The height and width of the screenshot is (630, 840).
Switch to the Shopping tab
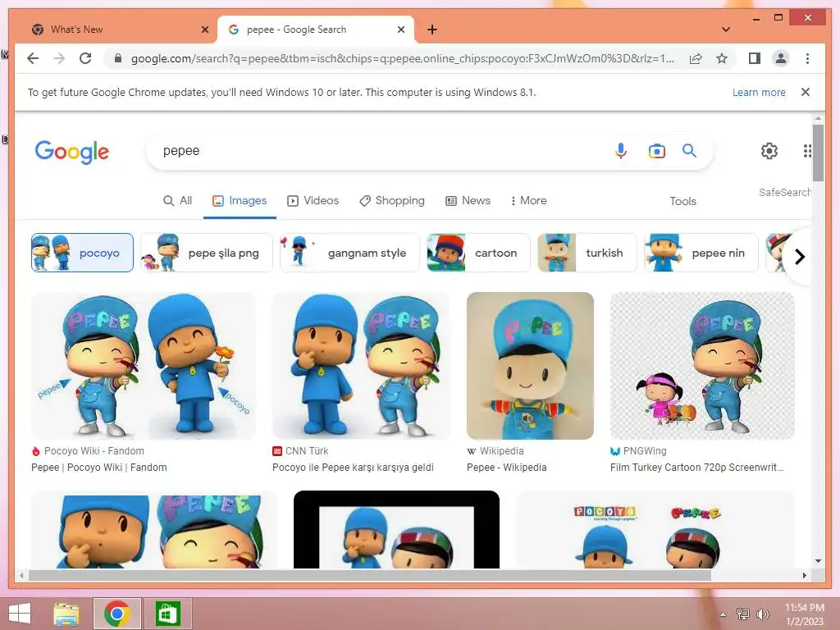391,201
